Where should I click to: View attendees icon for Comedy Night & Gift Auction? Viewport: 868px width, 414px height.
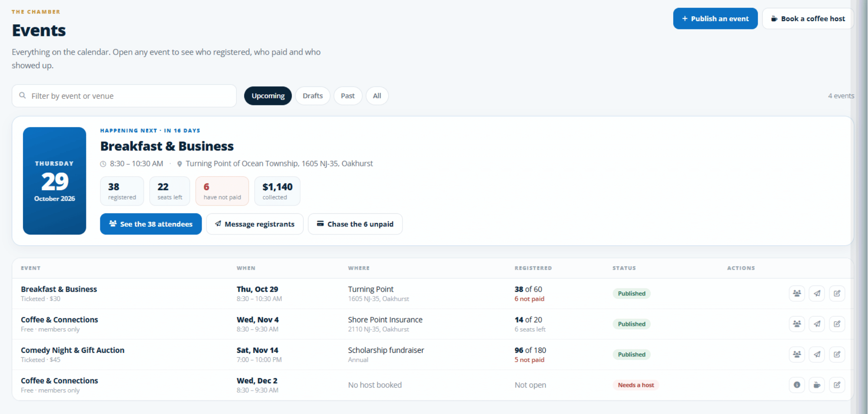[797, 355]
